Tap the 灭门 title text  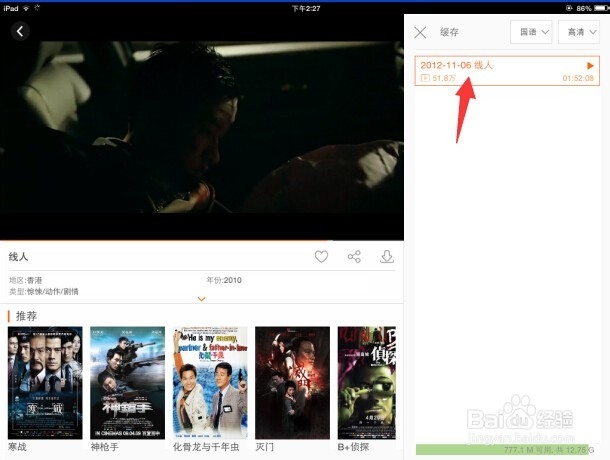(x=265, y=447)
